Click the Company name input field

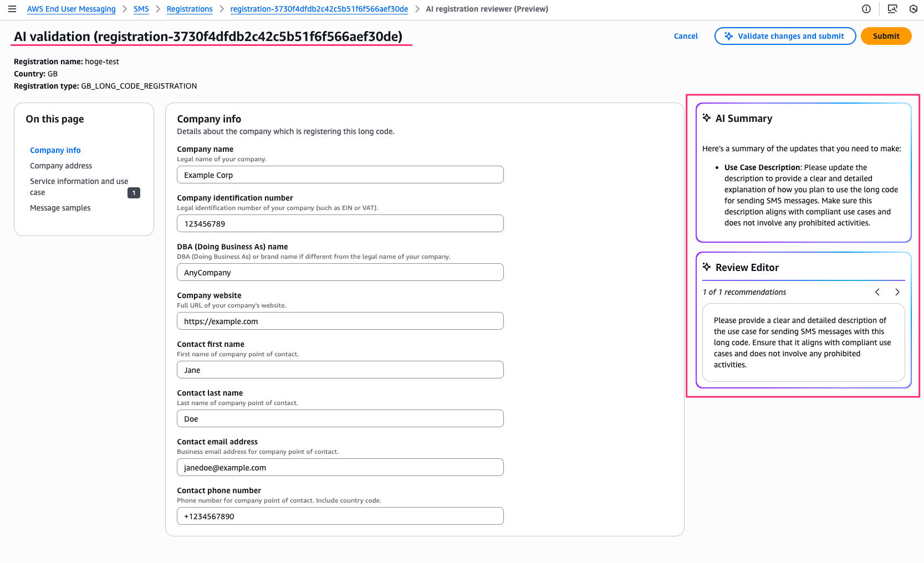[340, 175]
